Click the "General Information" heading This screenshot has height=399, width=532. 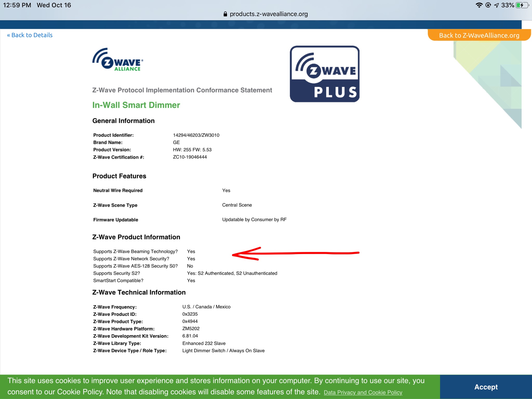click(123, 121)
